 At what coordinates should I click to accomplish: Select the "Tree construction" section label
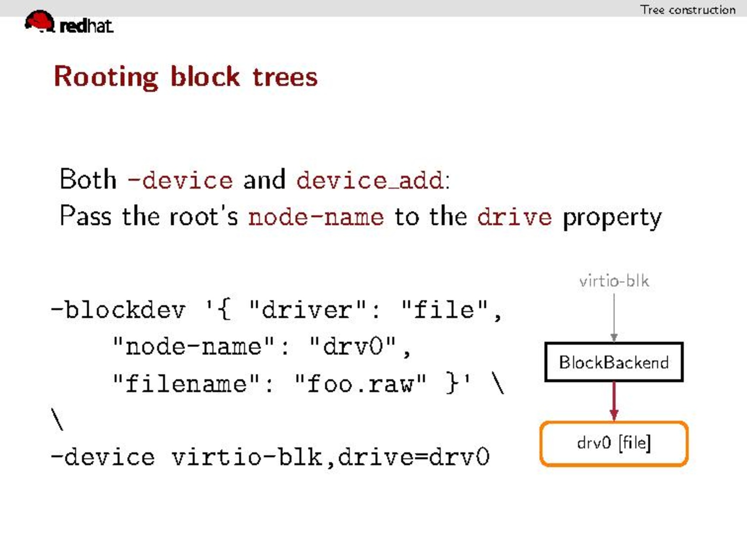[687, 9]
